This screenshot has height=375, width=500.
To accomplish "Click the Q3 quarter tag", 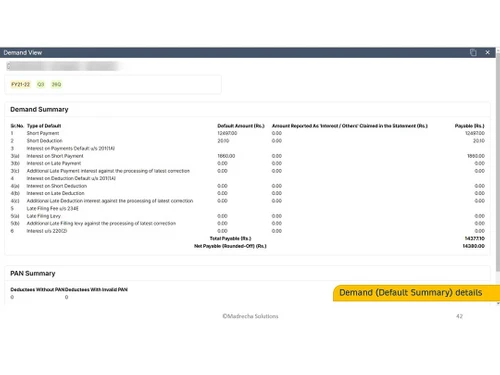I will coord(41,84).
